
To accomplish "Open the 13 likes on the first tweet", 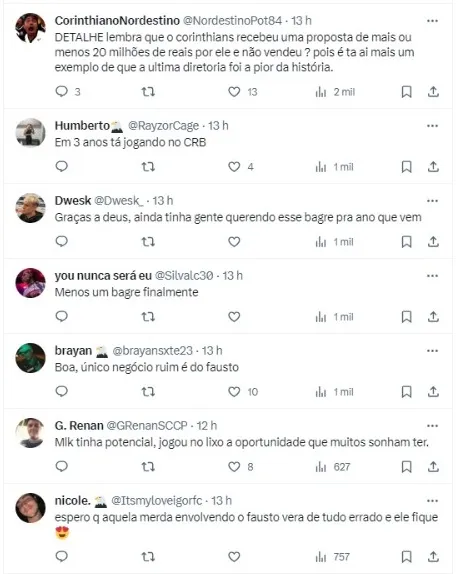I will [243, 92].
